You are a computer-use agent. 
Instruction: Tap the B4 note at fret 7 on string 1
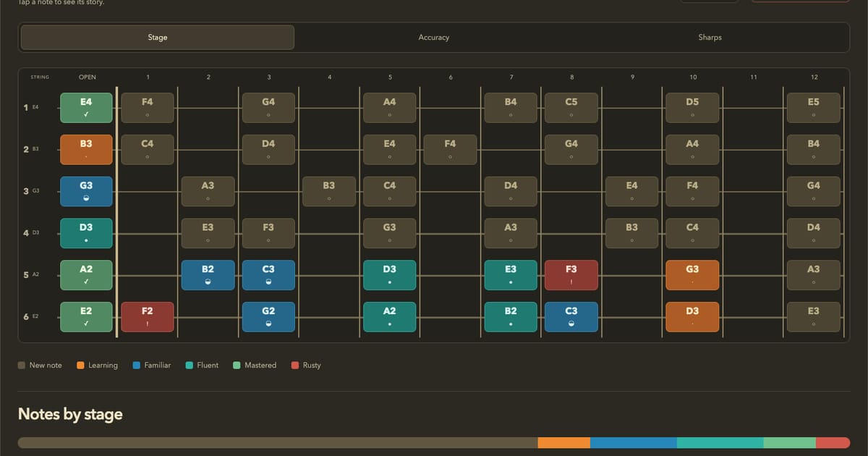(x=511, y=108)
